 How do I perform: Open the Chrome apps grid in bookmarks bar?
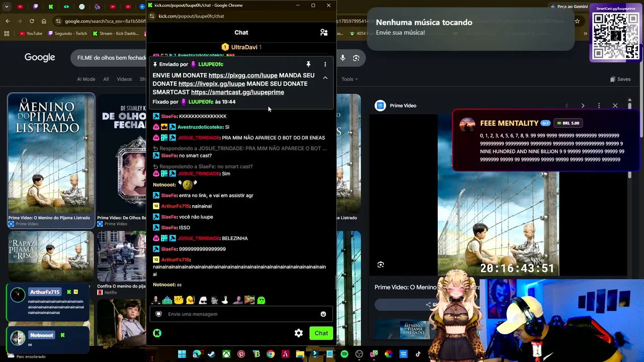click(7, 34)
